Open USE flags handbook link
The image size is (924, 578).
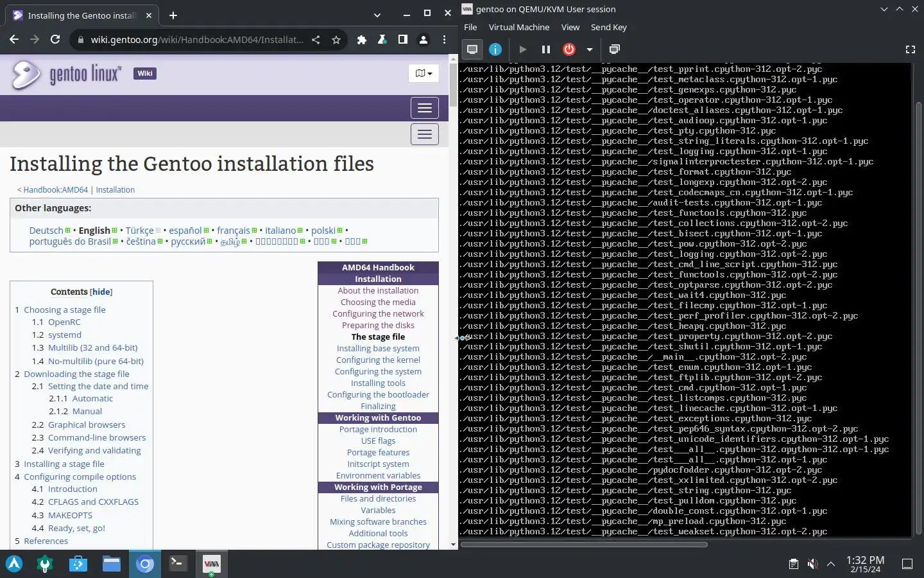point(378,441)
